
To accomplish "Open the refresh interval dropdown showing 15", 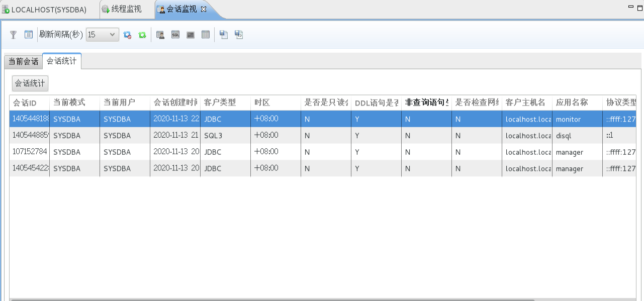I will 103,35.
